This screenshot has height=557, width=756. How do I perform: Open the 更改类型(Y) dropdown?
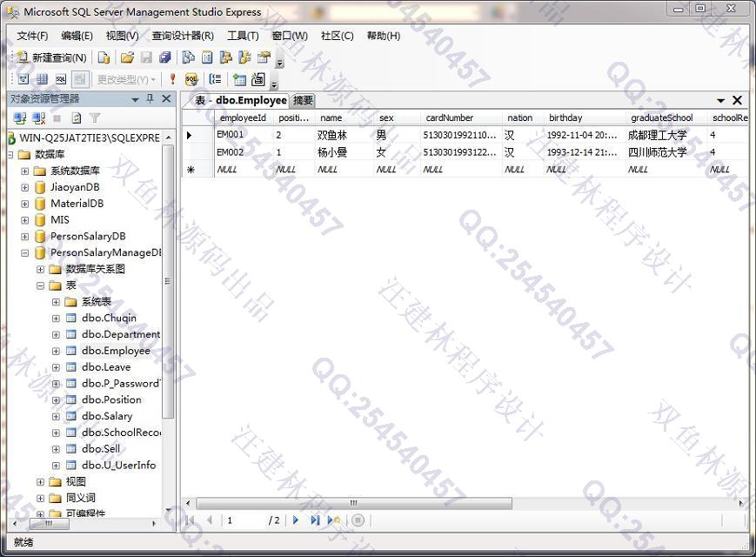(x=126, y=79)
